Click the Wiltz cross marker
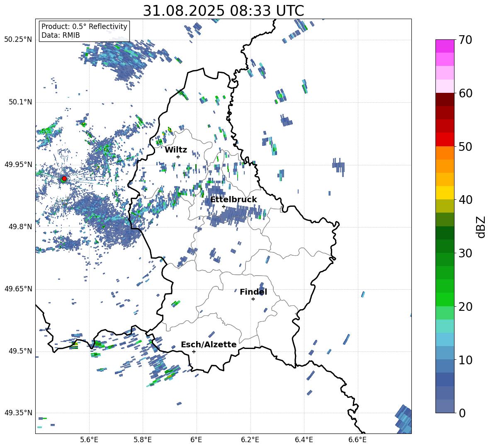The width and height of the screenshot is (491, 448). pos(178,157)
